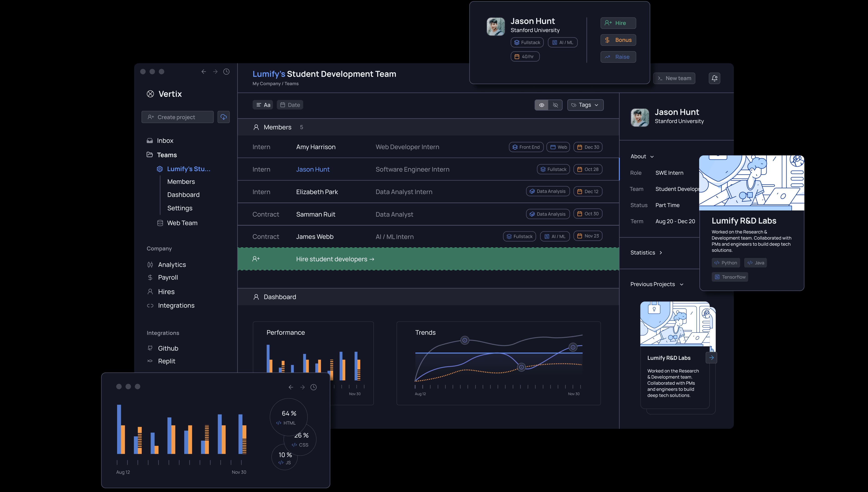Click the Create project button
The width and height of the screenshot is (868, 492).
tap(178, 117)
